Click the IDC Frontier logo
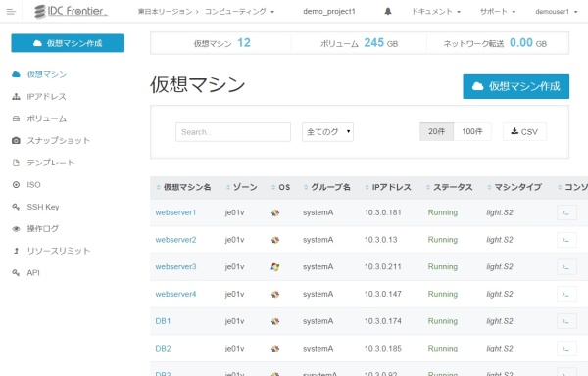Screen dimensions: 588x376 [71, 11]
